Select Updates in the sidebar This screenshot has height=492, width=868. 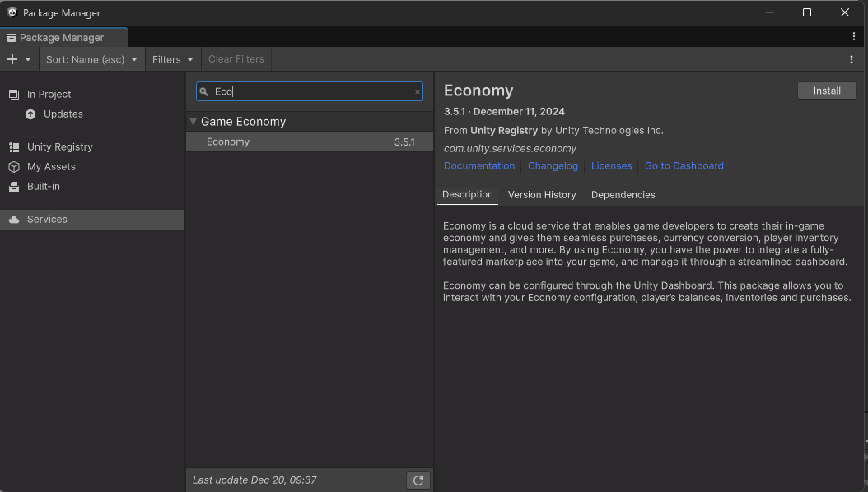click(x=92, y=114)
